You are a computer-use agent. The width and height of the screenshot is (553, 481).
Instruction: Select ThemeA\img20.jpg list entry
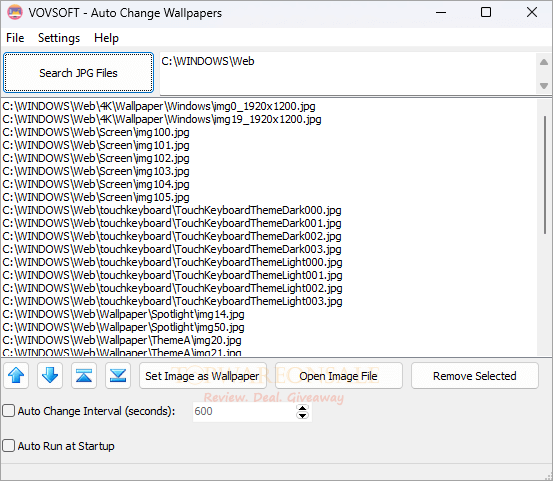pos(122,340)
